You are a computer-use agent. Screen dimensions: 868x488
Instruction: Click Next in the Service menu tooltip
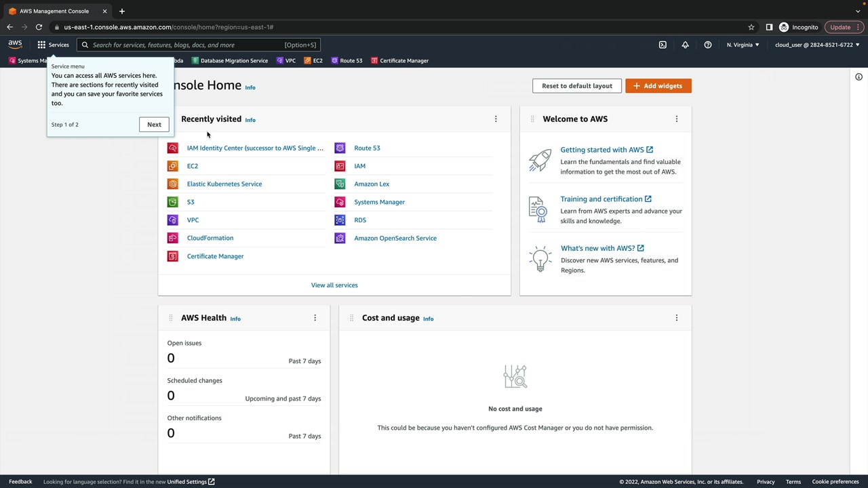pyautogui.click(x=154, y=125)
